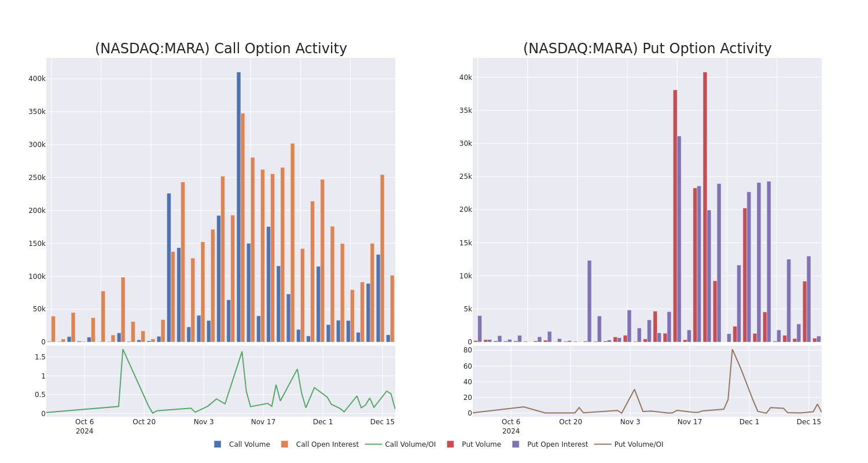Click the 200k y-axis label on call chart
Screen dimensions: 868x463
tap(37, 211)
